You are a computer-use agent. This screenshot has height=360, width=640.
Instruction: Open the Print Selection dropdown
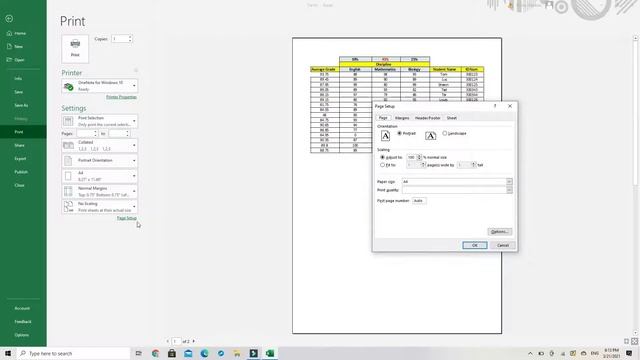coord(100,121)
